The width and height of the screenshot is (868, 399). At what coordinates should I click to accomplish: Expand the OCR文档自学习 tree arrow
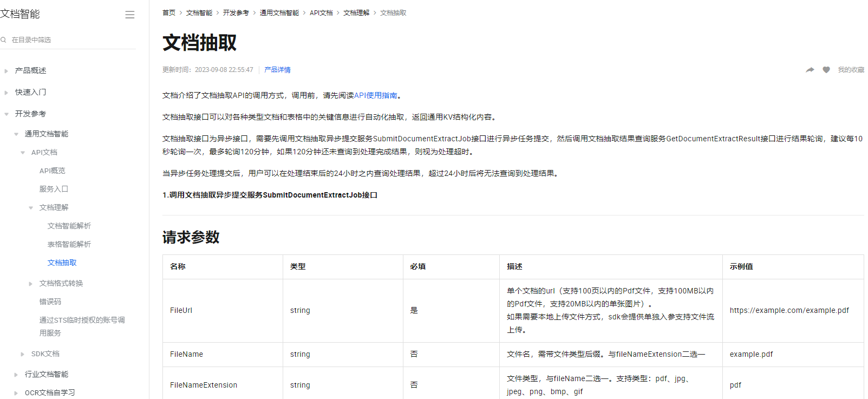tap(16, 393)
